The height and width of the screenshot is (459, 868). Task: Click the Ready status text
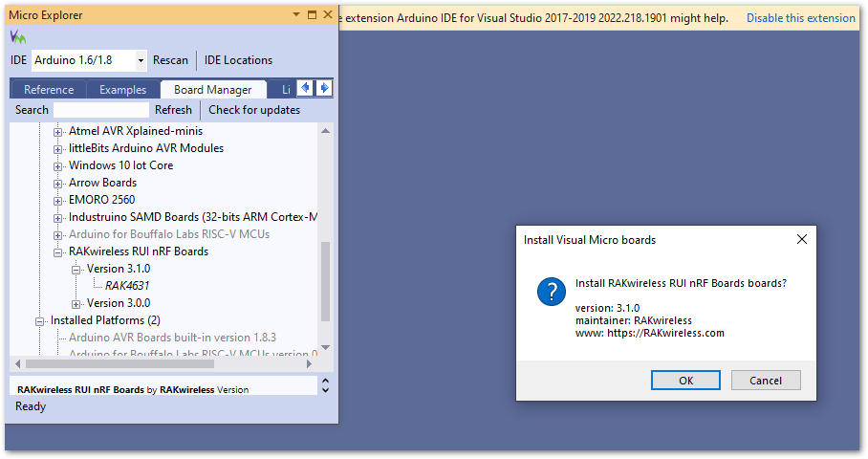click(x=31, y=405)
